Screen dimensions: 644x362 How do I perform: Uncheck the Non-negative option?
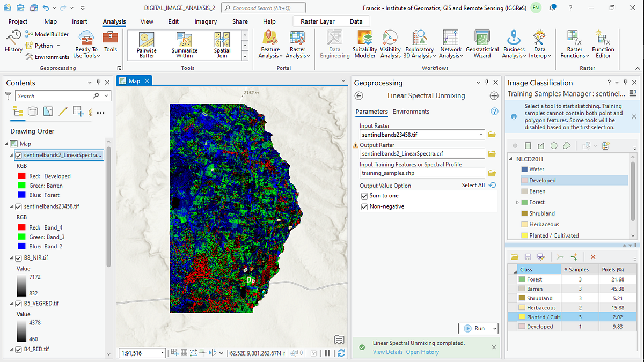(x=365, y=206)
